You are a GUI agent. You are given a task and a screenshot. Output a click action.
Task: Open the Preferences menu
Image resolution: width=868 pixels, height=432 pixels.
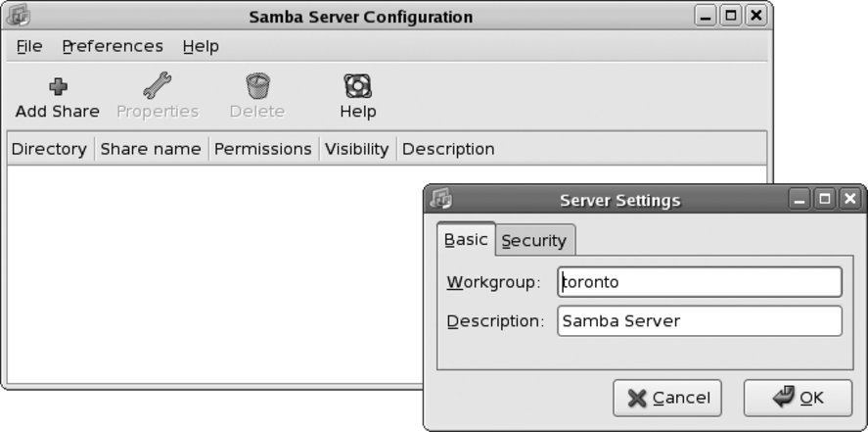tap(113, 46)
